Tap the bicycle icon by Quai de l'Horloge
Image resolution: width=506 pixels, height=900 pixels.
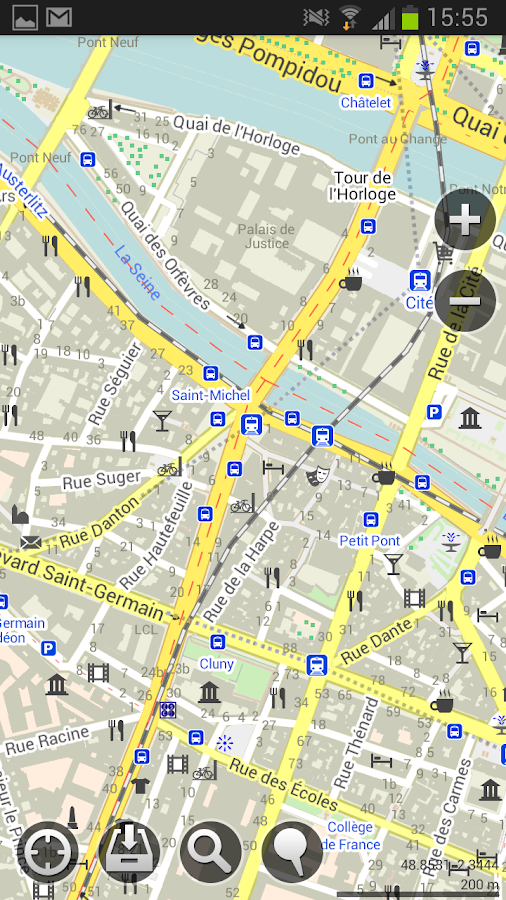(100, 110)
